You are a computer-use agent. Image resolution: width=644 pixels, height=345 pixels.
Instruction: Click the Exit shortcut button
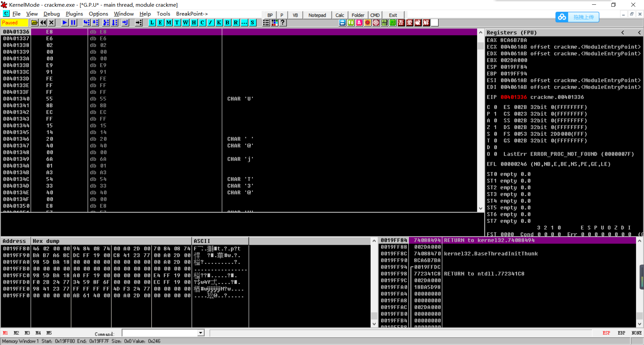[x=393, y=15]
